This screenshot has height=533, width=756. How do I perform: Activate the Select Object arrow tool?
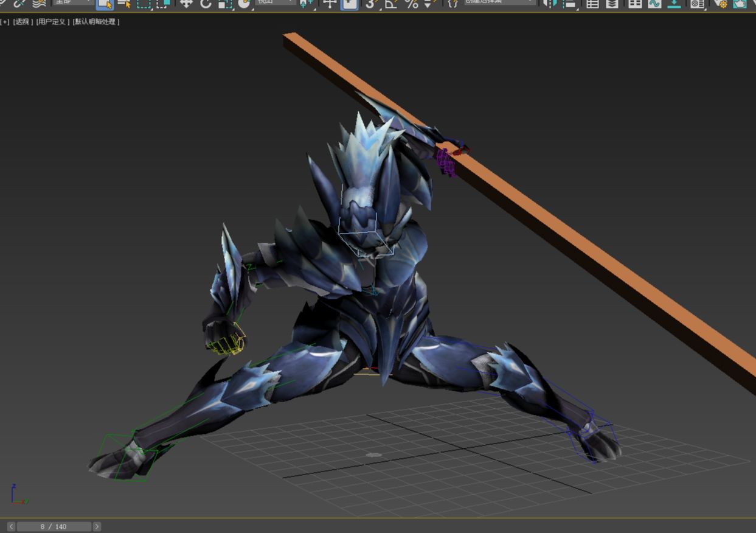[x=105, y=4]
